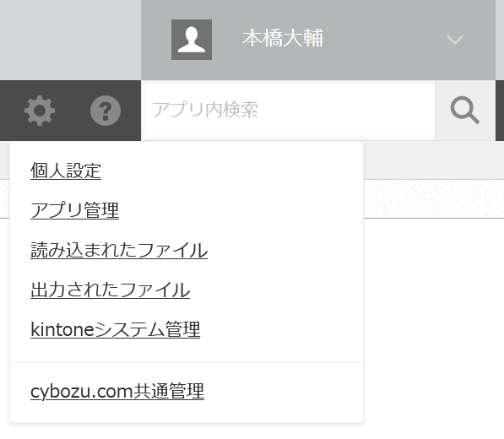View personal settings via 個人設定 link
Screen dimensions: 504x439
coord(66,171)
